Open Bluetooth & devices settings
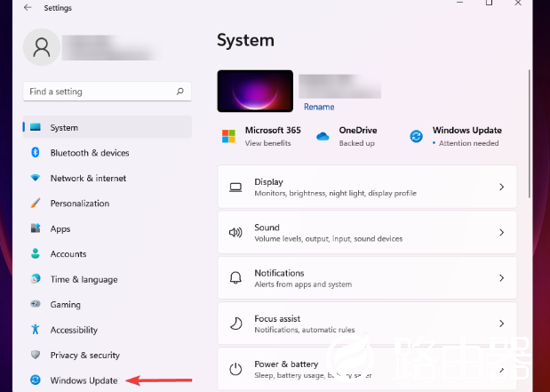Viewport: 550px width, 392px height. point(108,152)
